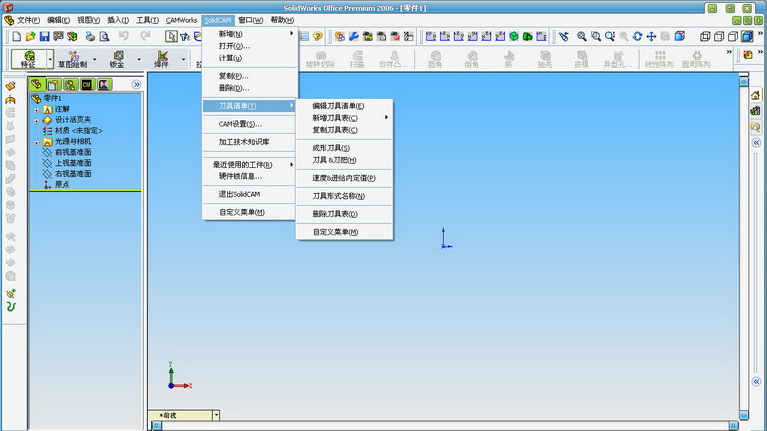Switch to the Property Manager tab
The width and height of the screenshot is (767, 431).
[x=54, y=85]
